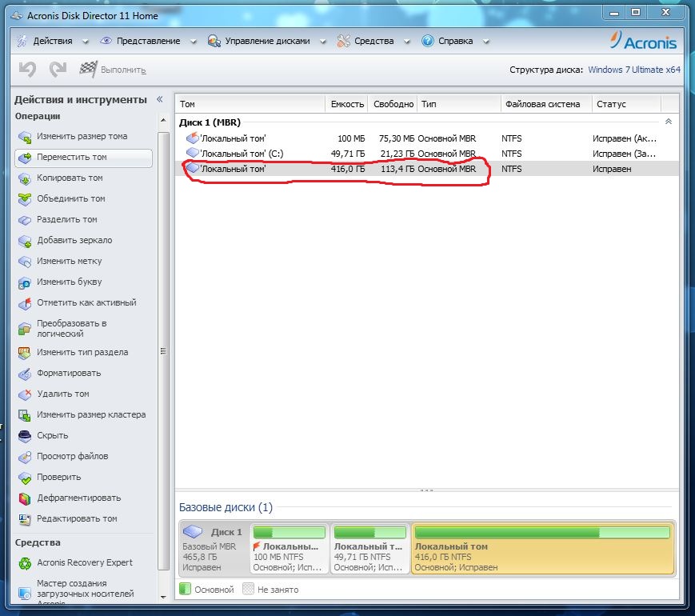The height and width of the screenshot is (616, 695).
Task: Click the sidebar scroll-down arrow
Action: (163, 597)
